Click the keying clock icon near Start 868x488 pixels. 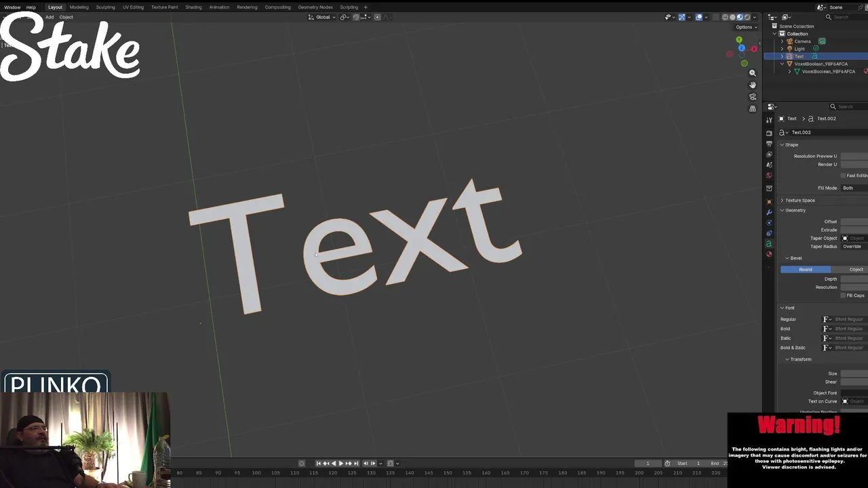click(667, 464)
